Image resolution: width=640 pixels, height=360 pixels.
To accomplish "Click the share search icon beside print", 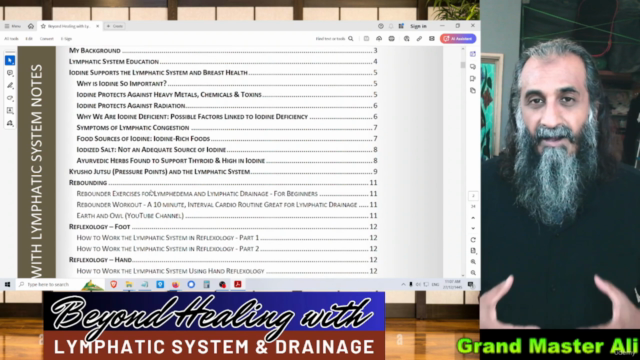I will (x=407, y=39).
